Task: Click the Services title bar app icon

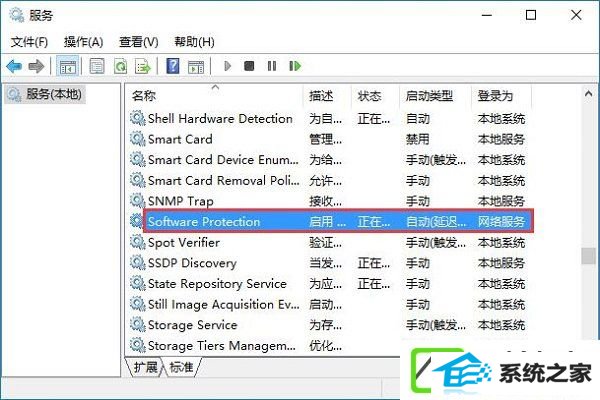Action: 16,15
